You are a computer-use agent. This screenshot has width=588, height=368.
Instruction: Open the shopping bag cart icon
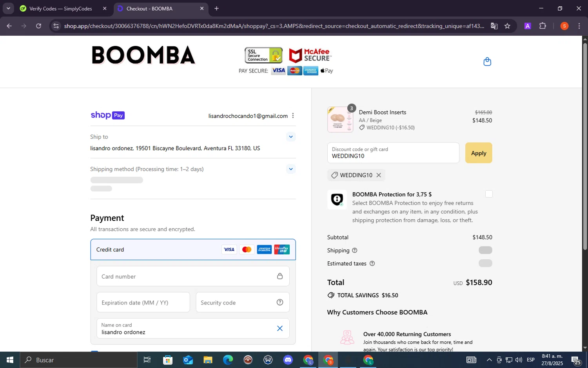487,62
